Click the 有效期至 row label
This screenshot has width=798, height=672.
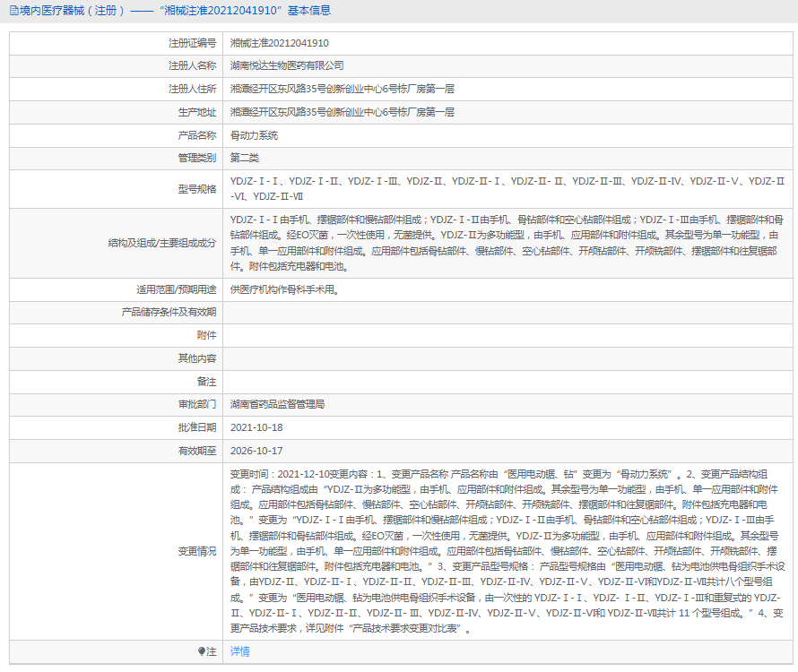tap(196, 451)
